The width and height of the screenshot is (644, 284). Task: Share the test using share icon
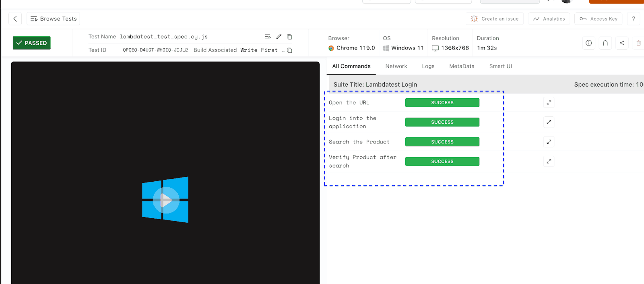[x=622, y=43]
